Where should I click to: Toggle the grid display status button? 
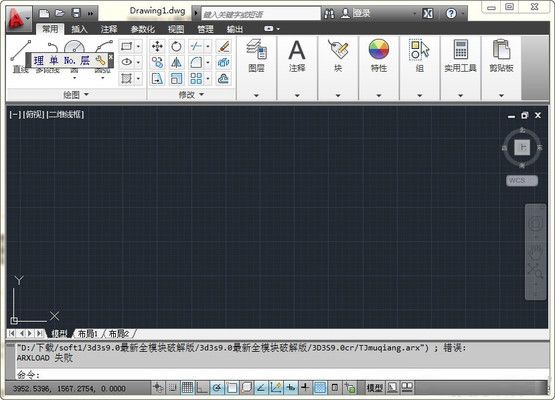[187, 388]
